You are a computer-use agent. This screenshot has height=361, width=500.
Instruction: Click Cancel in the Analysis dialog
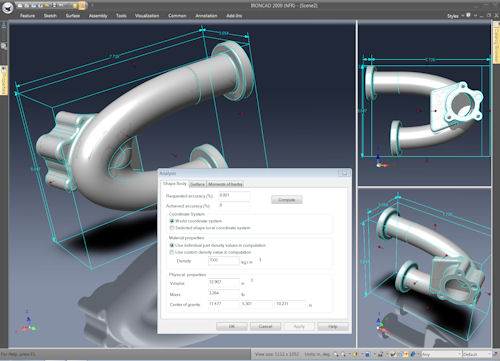265,326
